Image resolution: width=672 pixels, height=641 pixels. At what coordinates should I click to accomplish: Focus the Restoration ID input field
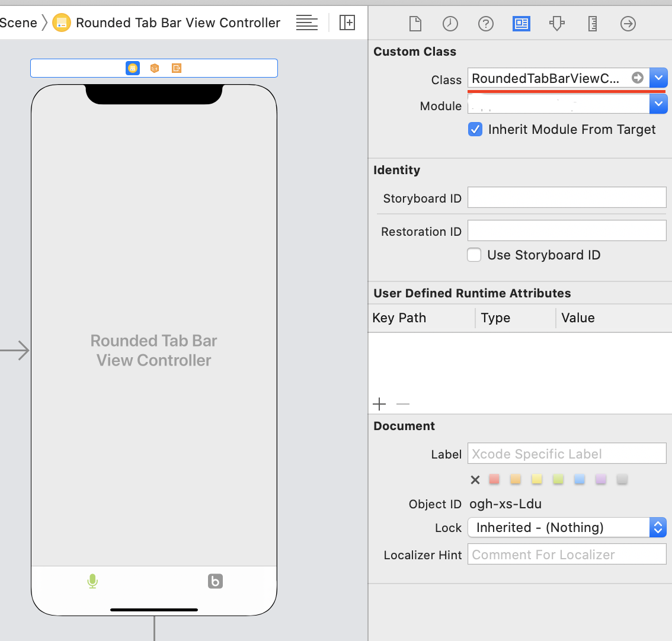[x=567, y=231]
